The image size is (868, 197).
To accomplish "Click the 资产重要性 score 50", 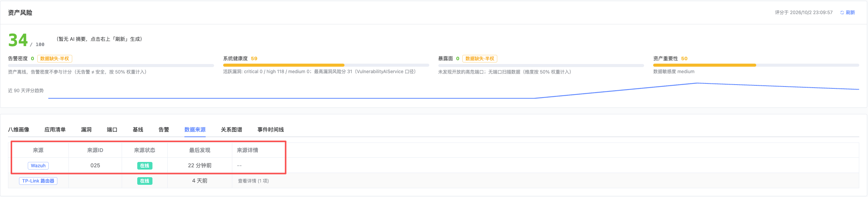I will 684,58.
